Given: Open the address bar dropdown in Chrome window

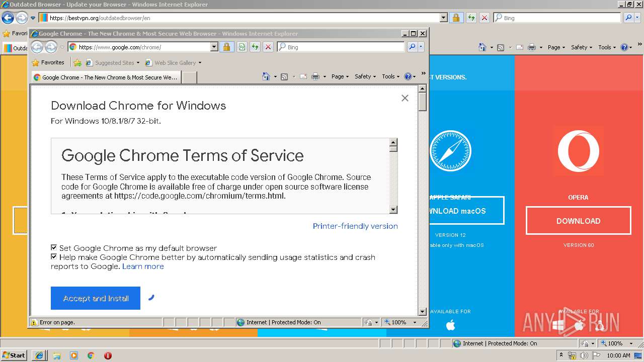Looking at the screenshot, I should (x=214, y=47).
